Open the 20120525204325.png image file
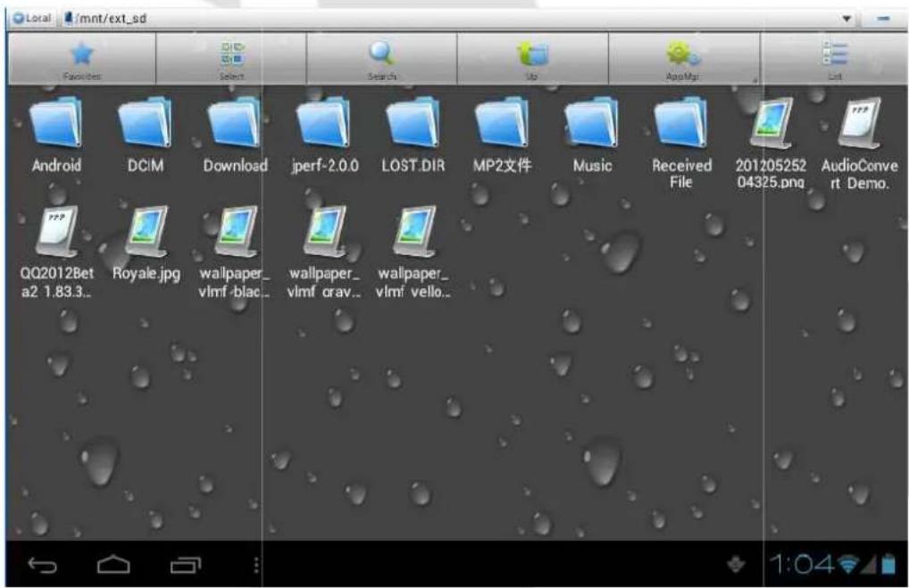 [771, 143]
